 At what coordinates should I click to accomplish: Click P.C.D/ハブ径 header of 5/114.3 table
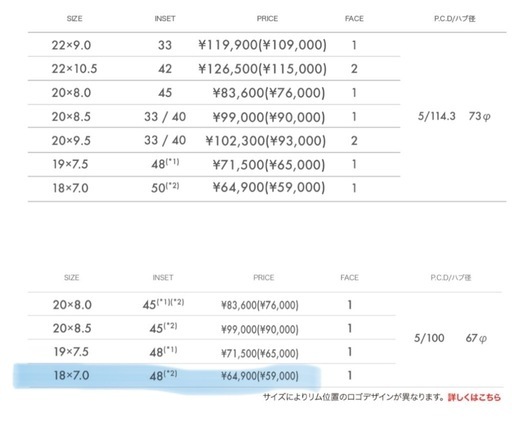pos(454,18)
